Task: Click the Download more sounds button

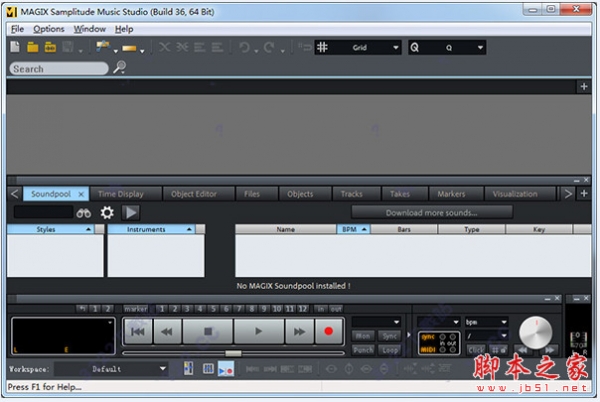Action: [x=432, y=212]
